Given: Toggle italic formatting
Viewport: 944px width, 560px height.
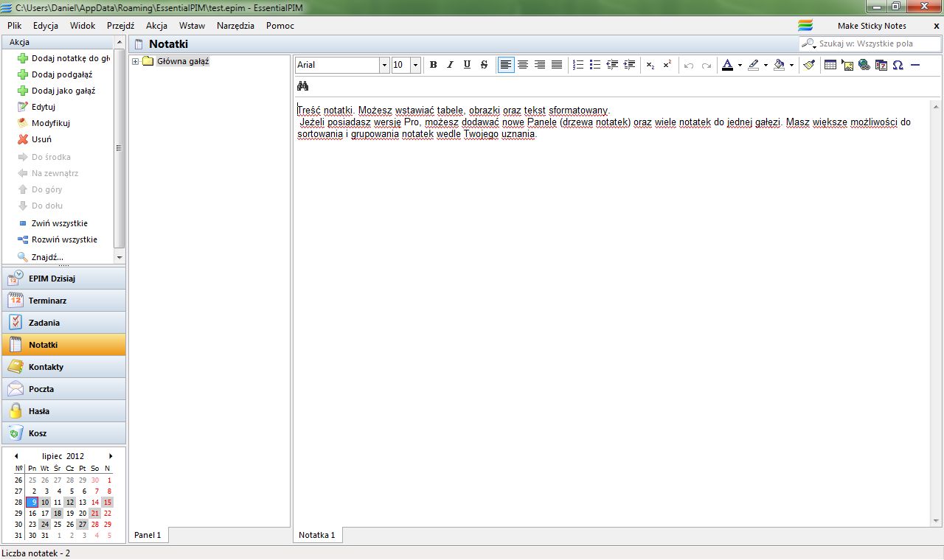Looking at the screenshot, I should coord(450,65).
